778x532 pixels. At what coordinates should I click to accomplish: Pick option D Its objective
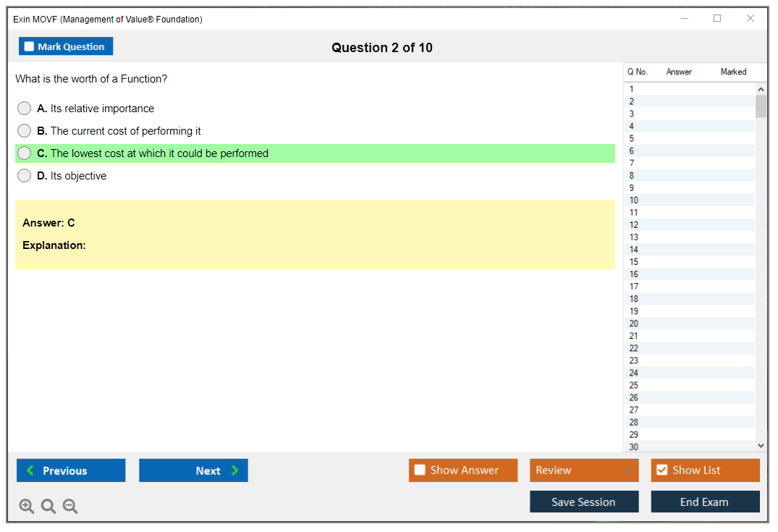click(25, 176)
